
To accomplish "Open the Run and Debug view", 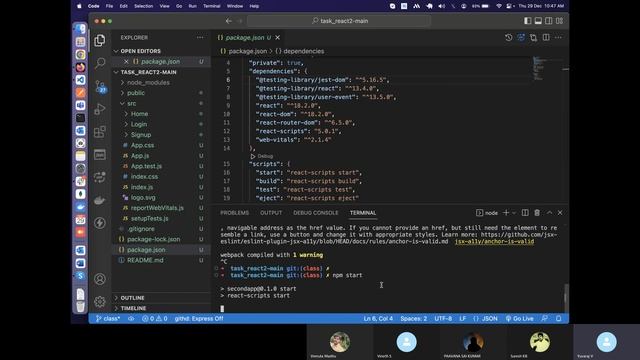I will click(100, 109).
